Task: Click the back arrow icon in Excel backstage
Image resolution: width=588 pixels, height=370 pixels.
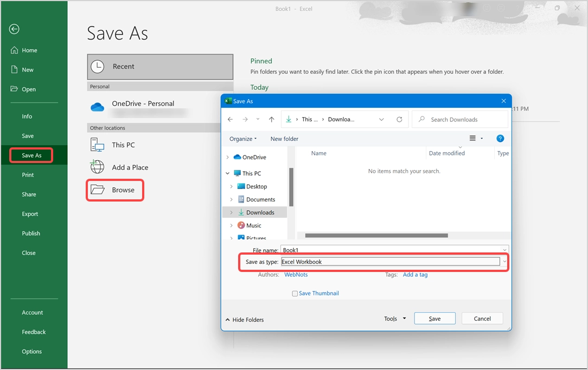Action: tap(14, 29)
